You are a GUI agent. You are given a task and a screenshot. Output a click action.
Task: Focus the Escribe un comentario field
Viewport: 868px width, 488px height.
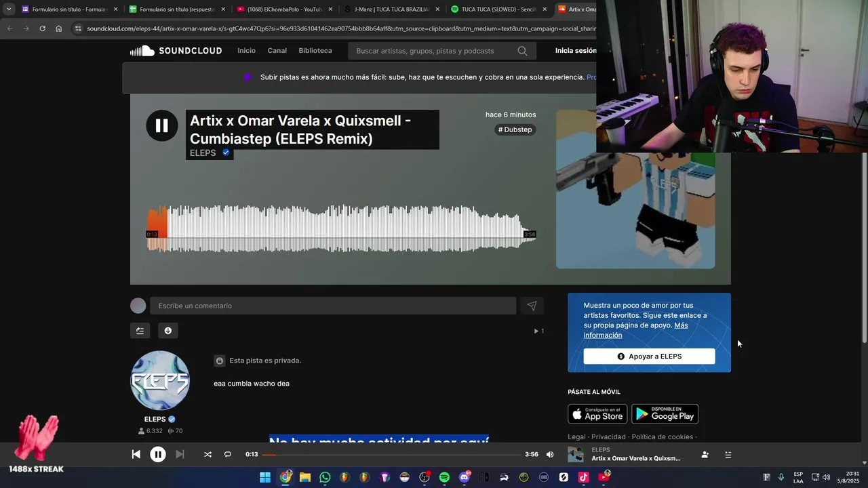tap(333, 306)
